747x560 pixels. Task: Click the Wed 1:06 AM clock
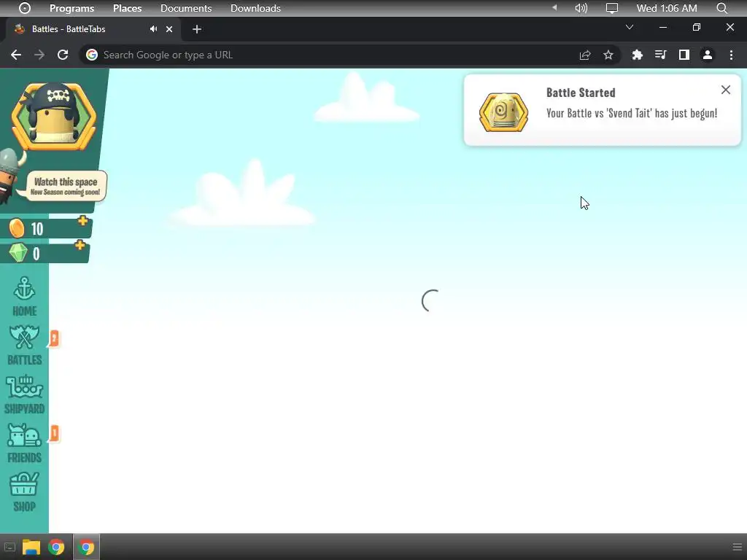(667, 8)
